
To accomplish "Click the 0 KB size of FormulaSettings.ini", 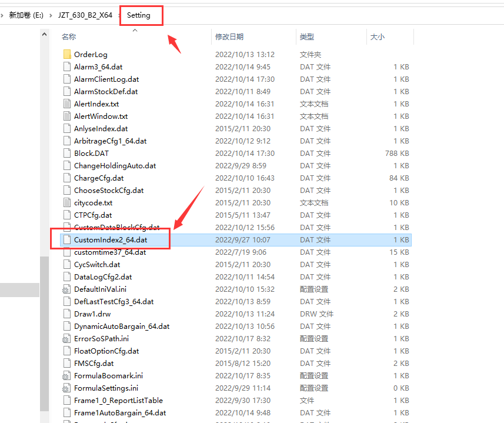I will [401, 388].
